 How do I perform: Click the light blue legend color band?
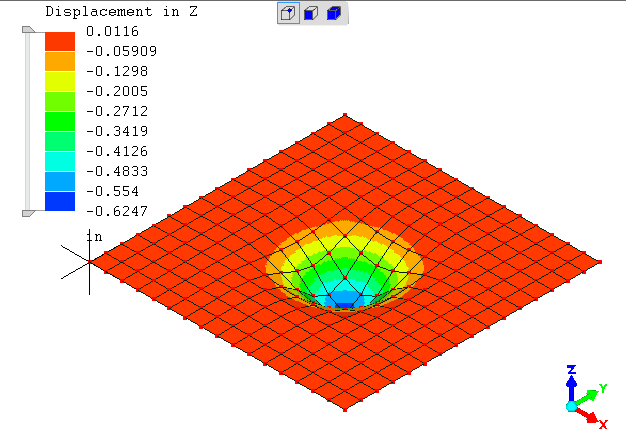point(60,181)
